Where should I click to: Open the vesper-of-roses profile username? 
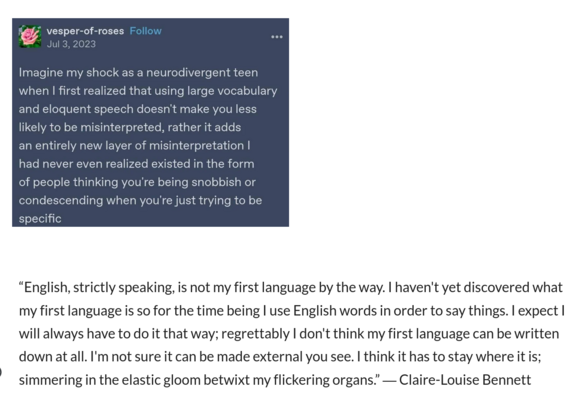coord(85,31)
